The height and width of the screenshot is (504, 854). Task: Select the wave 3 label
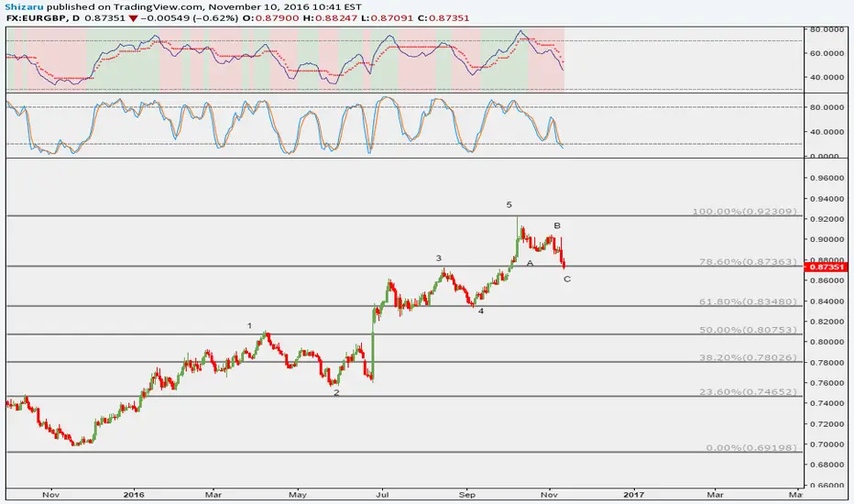point(438,258)
